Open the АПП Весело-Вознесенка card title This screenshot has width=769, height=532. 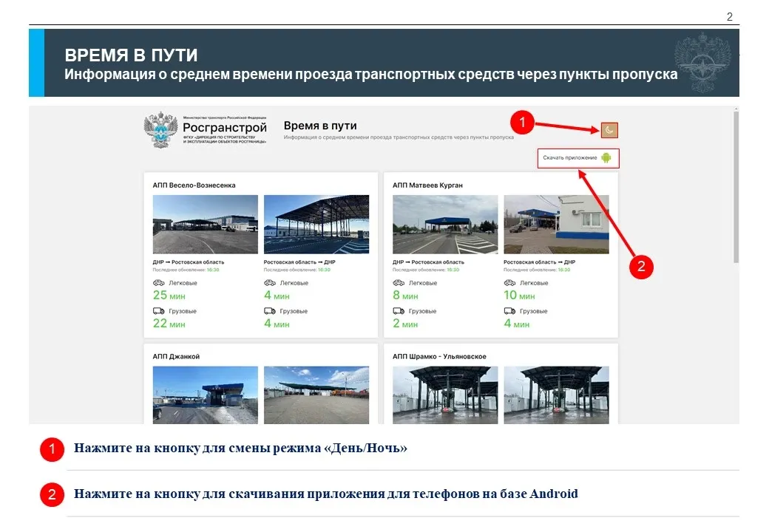[x=194, y=185]
